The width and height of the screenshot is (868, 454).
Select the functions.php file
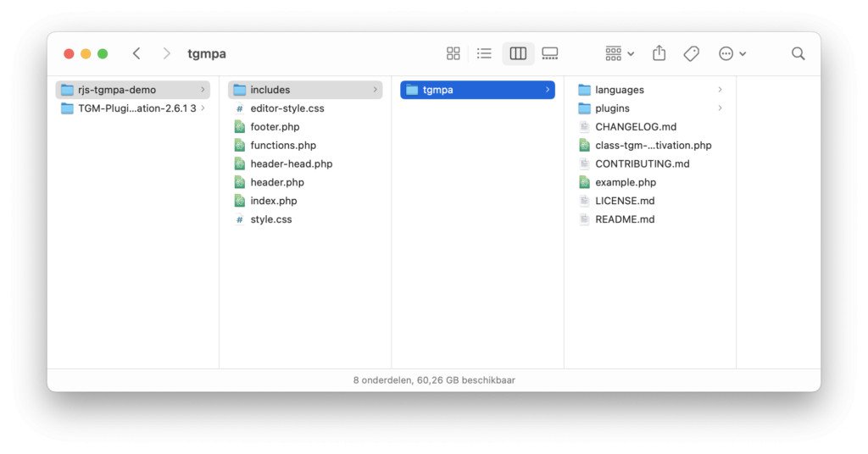pyautogui.click(x=283, y=146)
